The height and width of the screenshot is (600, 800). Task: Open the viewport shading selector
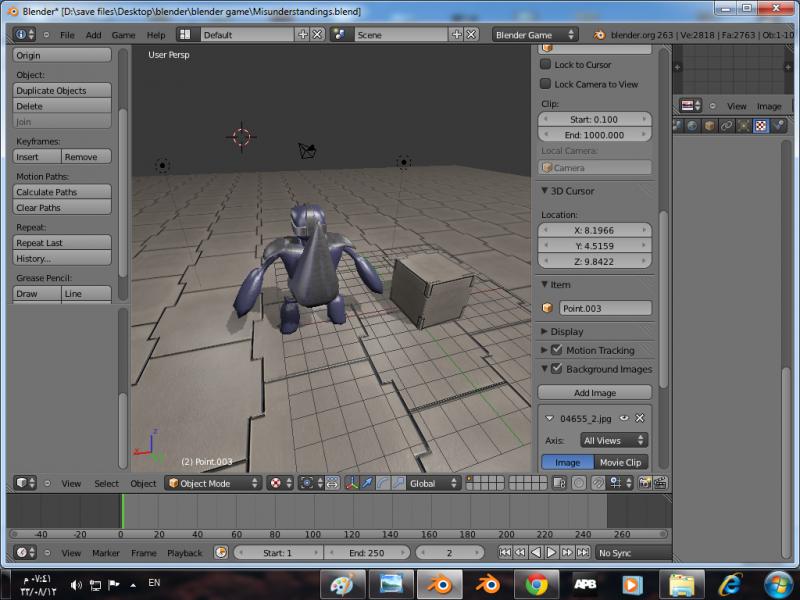(280, 483)
